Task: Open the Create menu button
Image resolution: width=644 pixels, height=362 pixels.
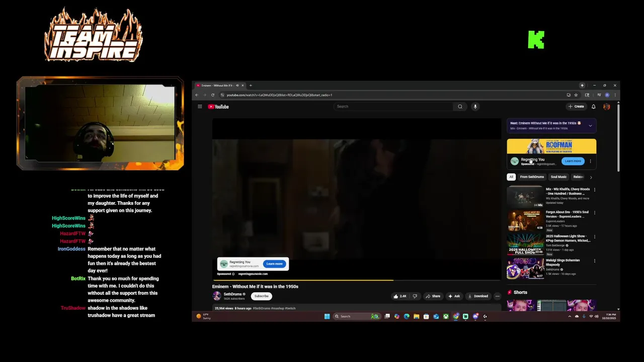Action: coord(576,107)
